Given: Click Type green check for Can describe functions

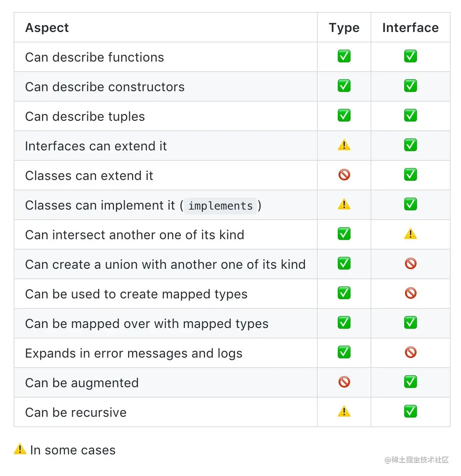Looking at the screenshot, I should pyautogui.click(x=344, y=56).
